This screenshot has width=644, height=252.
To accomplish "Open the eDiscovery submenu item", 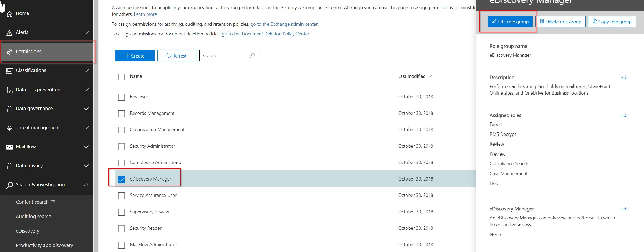I will tap(28, 231).
